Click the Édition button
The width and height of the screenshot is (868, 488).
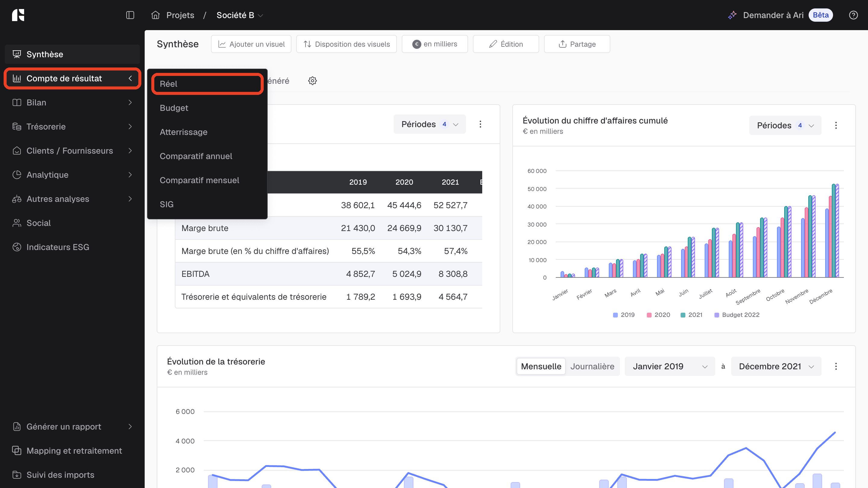pyautogui.click(x=506, y=44)
